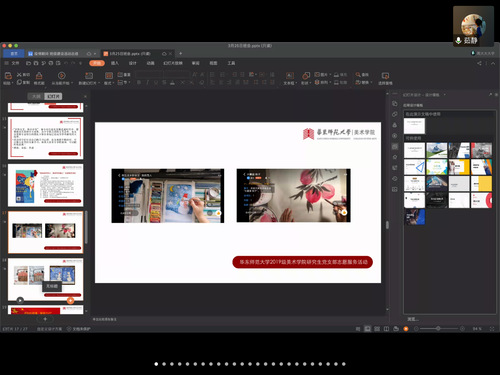
Task: Click add slide plus below thumbnails
Action: click(x=45, y=319)
